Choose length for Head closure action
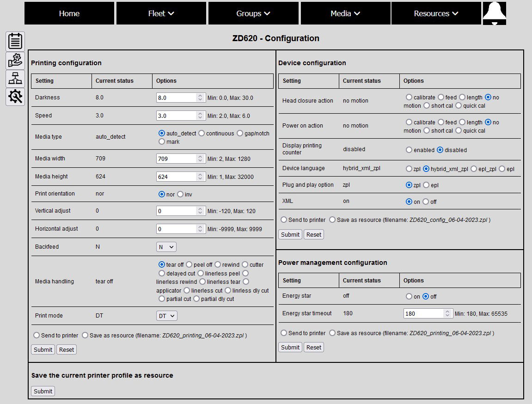The width and height of the screenshot is (532, 404). click(462, 97)
